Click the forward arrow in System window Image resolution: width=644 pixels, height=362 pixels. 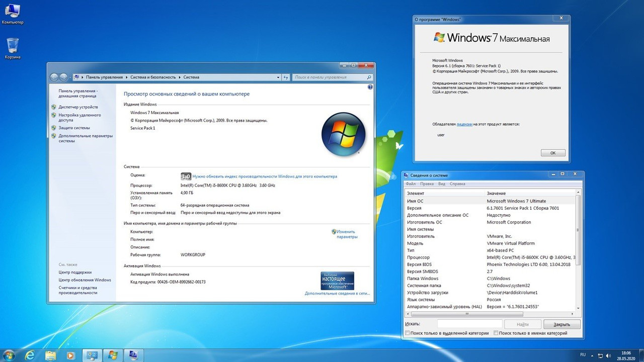(x=63, y=77)
